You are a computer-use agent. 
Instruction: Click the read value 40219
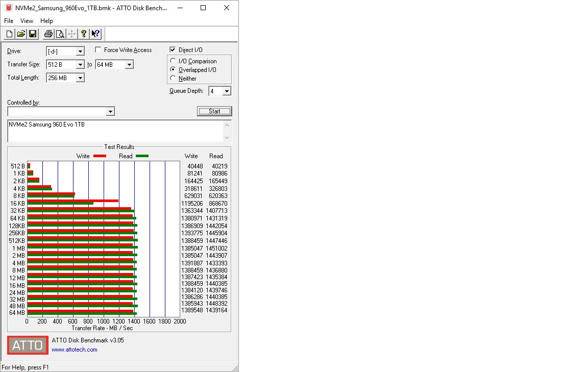coord(220,166)
